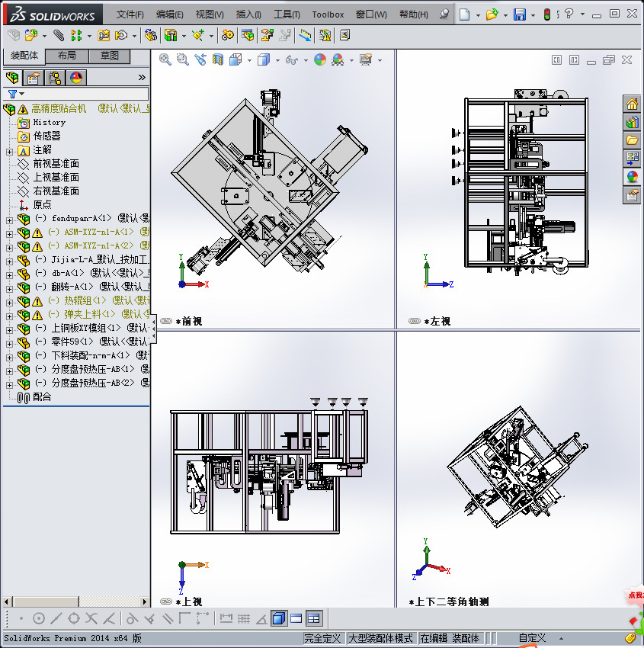Open the 文件(F) menu
The height and width of the screenshot is (648, 644).
(130, 14)
